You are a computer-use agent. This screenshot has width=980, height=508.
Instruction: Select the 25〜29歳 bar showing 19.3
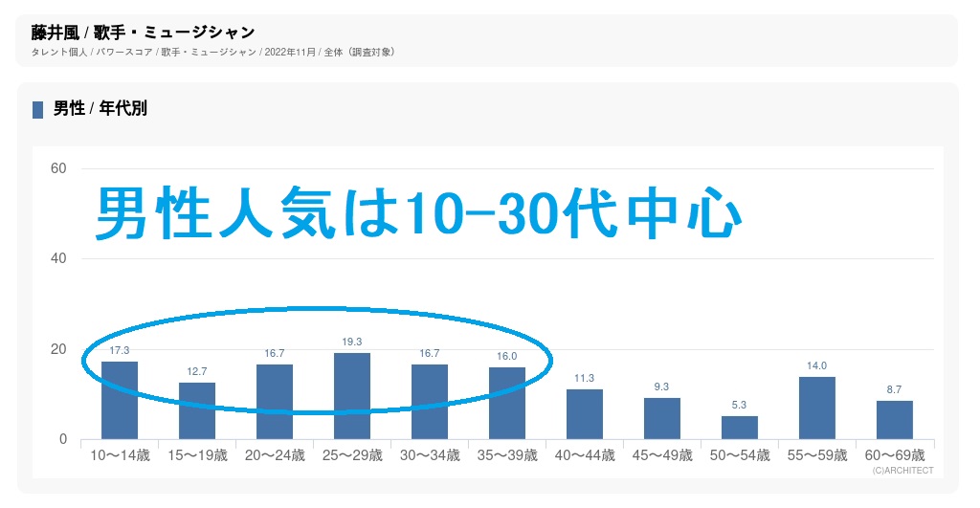pos(352,396)
